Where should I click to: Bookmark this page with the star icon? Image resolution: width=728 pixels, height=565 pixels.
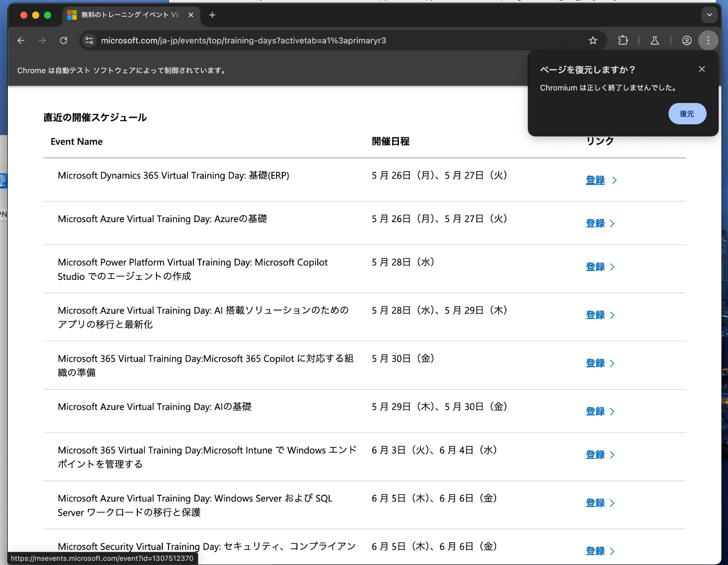coord(593,41)
